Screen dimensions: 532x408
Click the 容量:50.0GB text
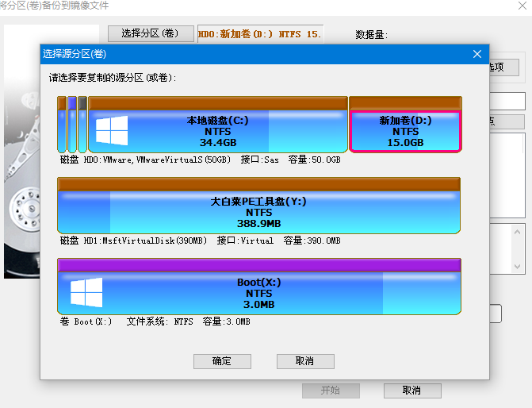(315, 160)
